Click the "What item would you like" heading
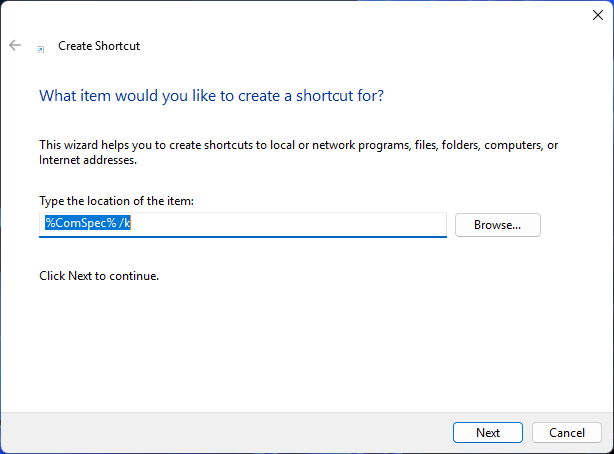Image resolution: width=614 pixels, height=454 pixels. tap(211, 96)
